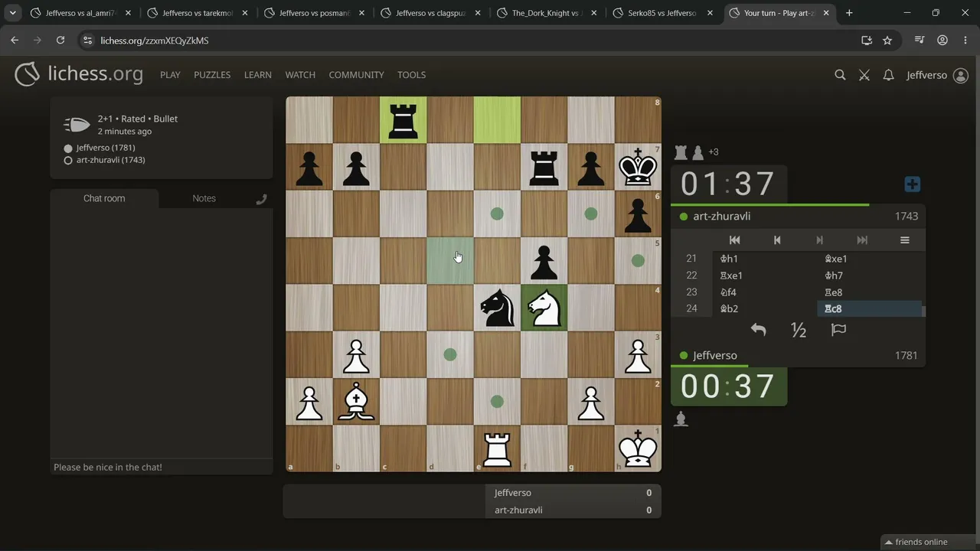Open the tab search dropdown
The height and width of the screenshot is (551, 980).
13,13
